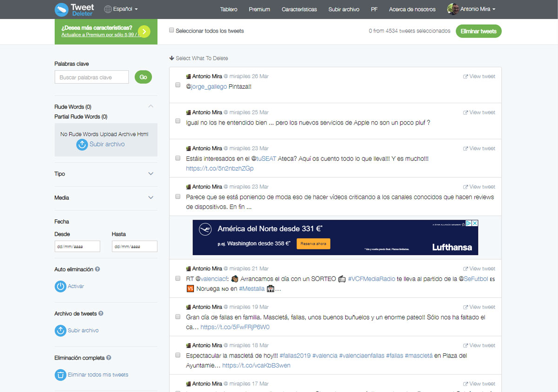Click the help icon next to Auto eliminación
558x392 pixels.
(x=98, y=269)
